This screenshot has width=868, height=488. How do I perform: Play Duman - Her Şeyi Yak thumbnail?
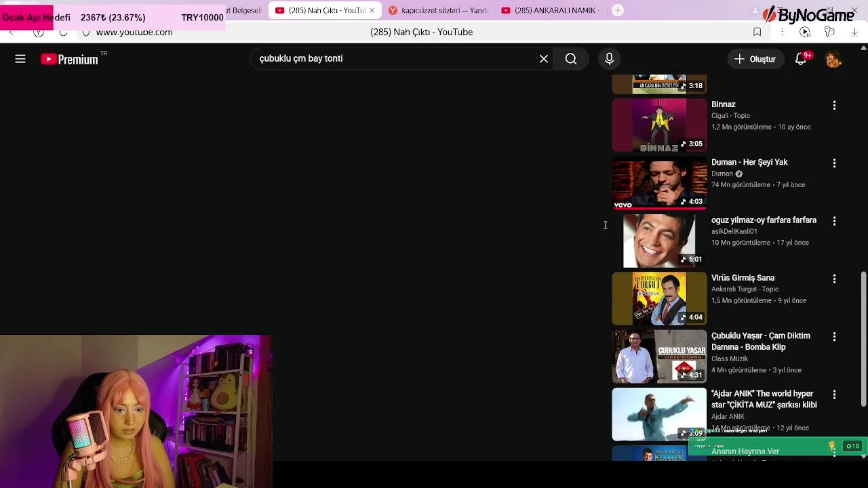tap(659, 183)
